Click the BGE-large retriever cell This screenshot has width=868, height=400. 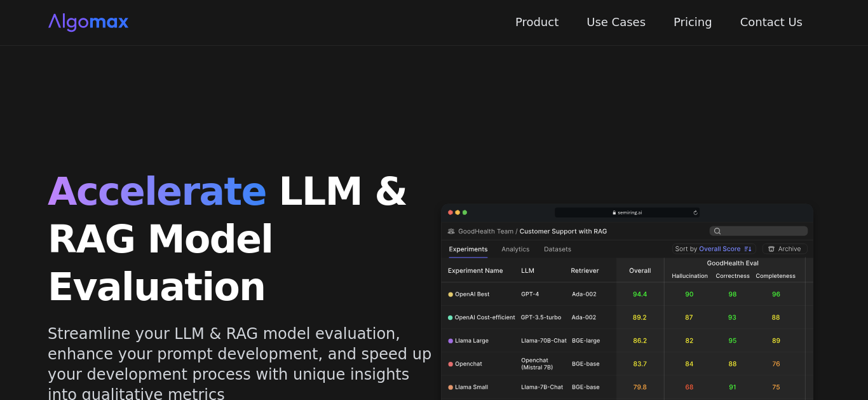click(586, 341)
